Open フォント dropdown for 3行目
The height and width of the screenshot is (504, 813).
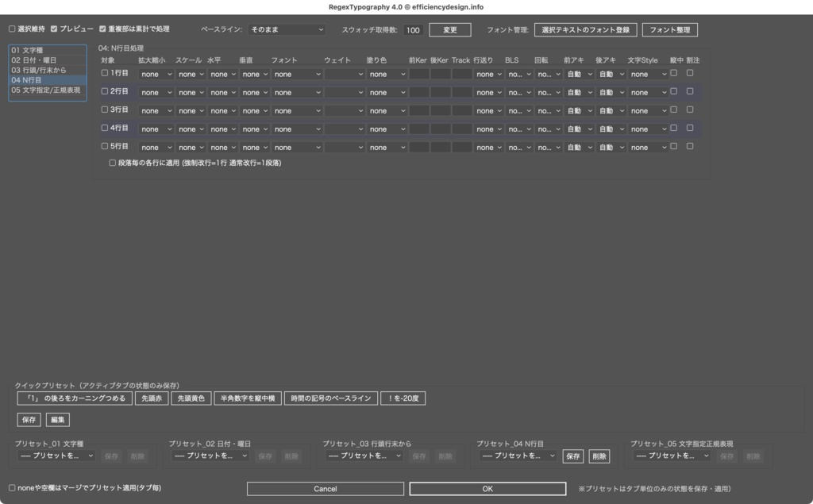tap(297, 111)
